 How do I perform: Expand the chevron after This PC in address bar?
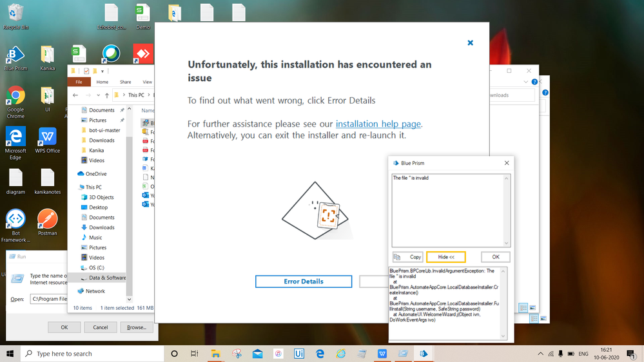149,95
